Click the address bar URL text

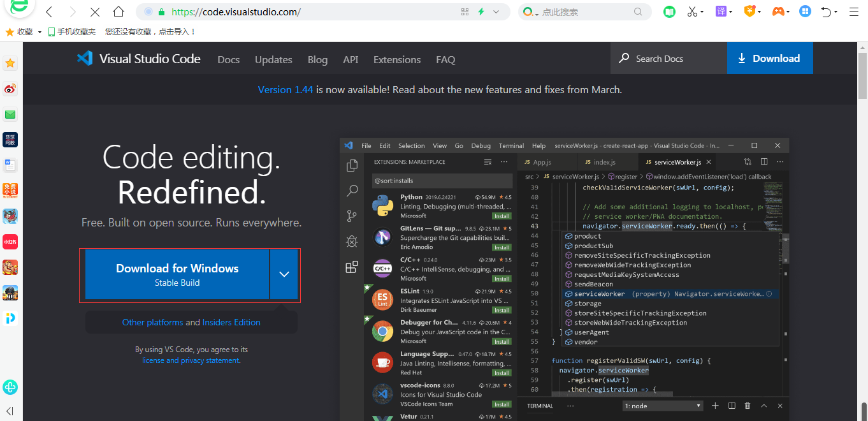pos(236,11)
